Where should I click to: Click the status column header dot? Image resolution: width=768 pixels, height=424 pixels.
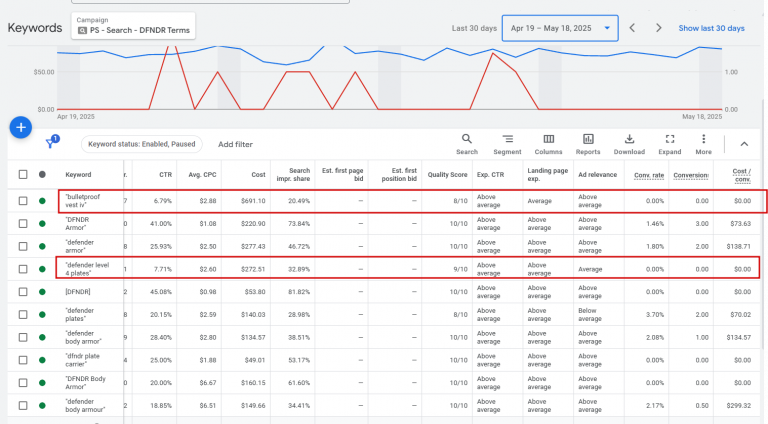point(42,174)
